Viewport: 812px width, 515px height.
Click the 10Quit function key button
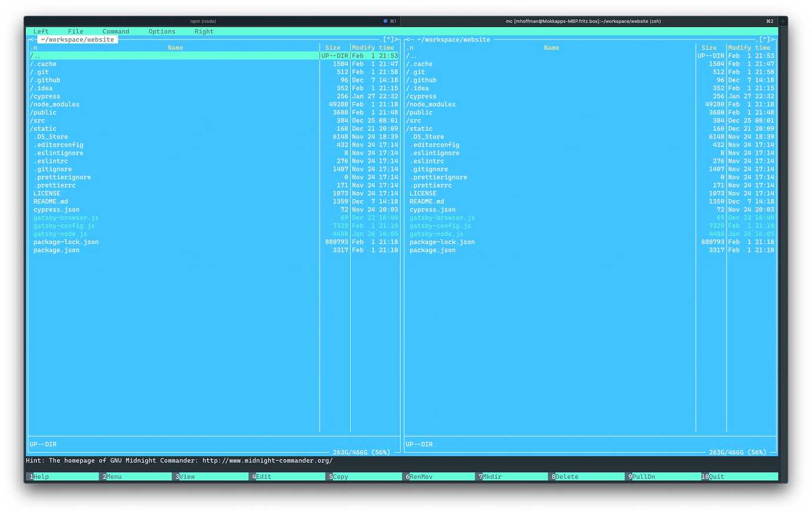[740, 477]
